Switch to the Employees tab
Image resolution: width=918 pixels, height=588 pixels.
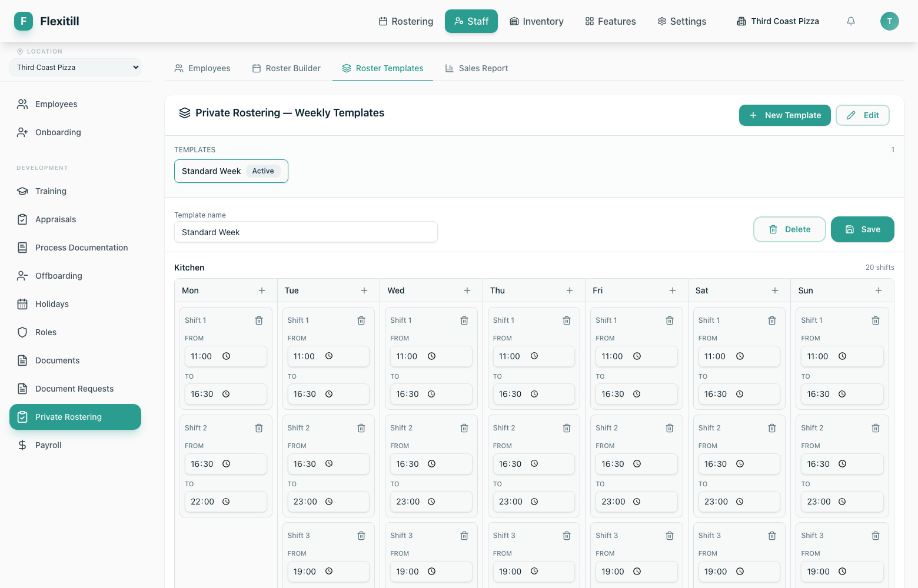[202, 68]
